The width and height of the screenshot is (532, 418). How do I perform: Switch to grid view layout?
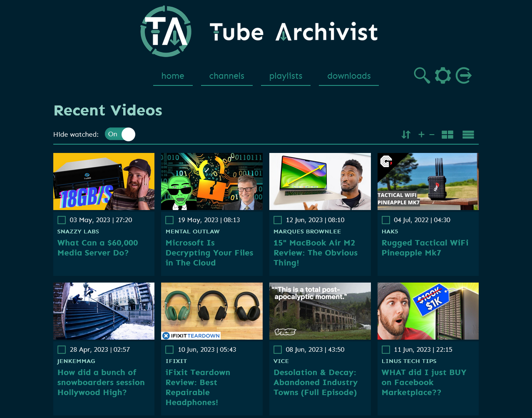coord(447,135)
